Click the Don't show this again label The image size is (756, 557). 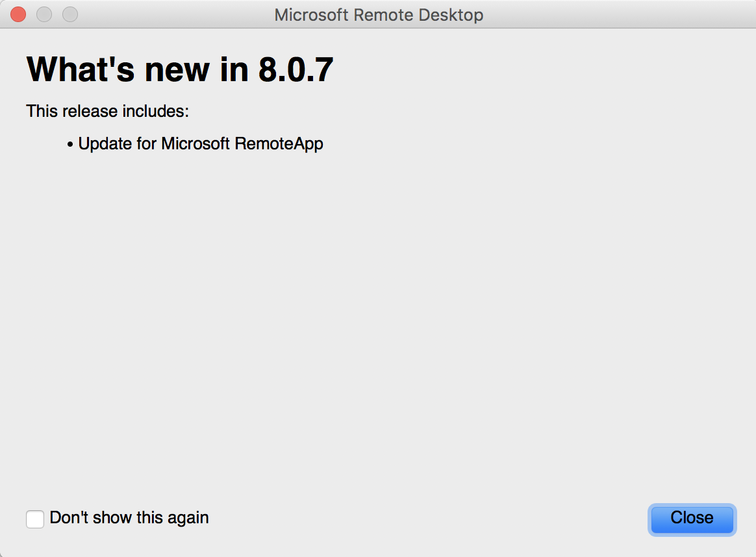[129, 518]
